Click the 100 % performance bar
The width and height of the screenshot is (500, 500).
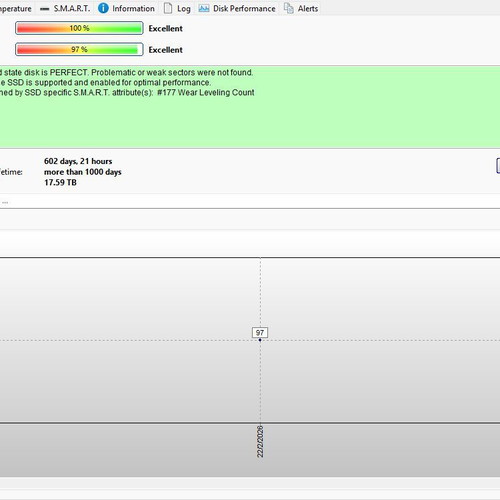pos(79,28)
